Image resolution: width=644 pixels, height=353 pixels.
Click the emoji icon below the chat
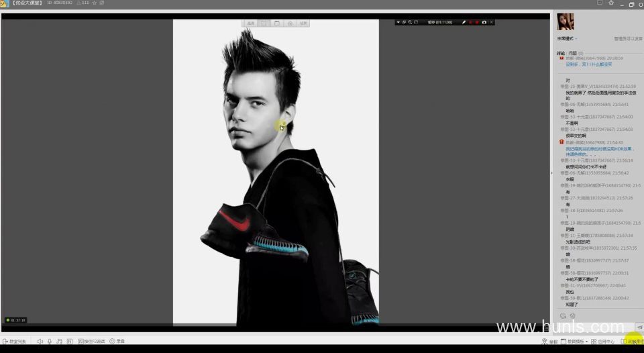point(563,315)
